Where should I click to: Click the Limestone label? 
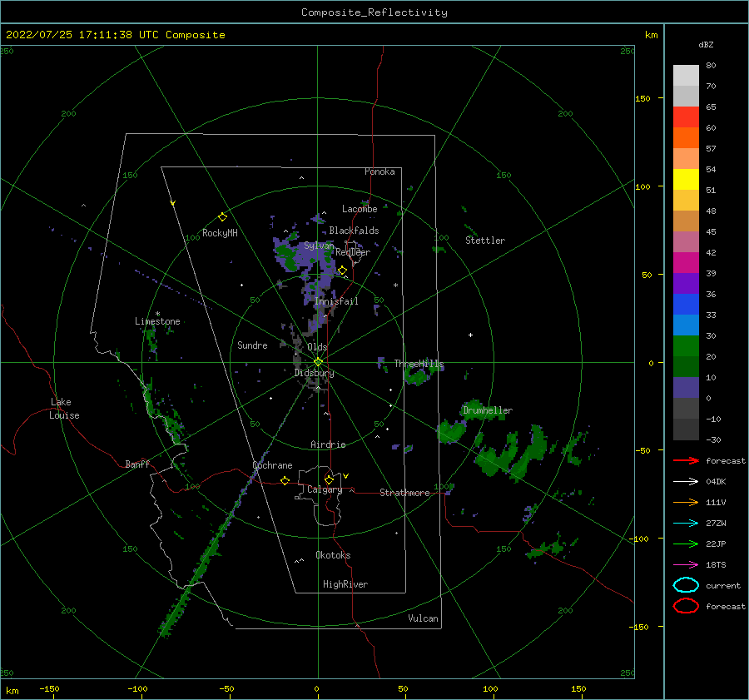tap(157, 321)
